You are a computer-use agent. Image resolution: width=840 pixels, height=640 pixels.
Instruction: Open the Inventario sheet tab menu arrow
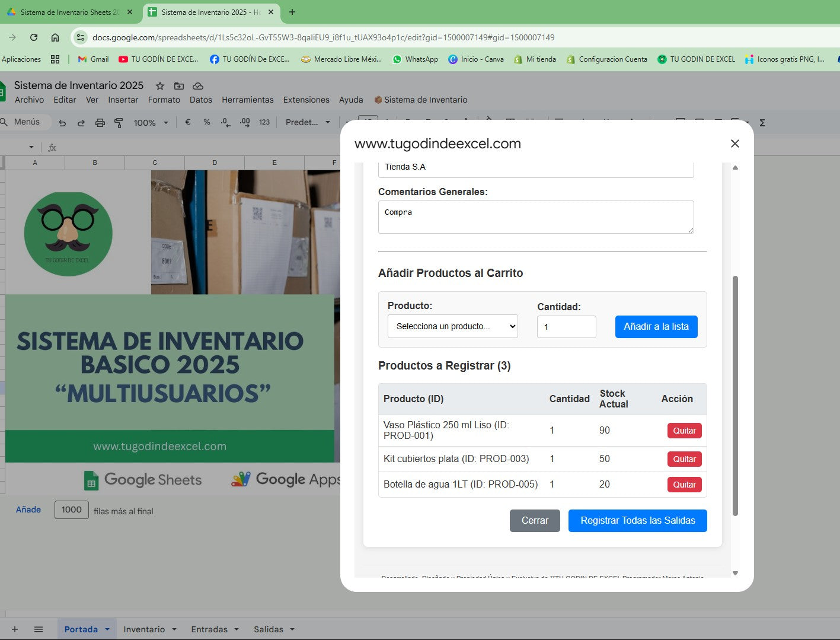point(174,629)
